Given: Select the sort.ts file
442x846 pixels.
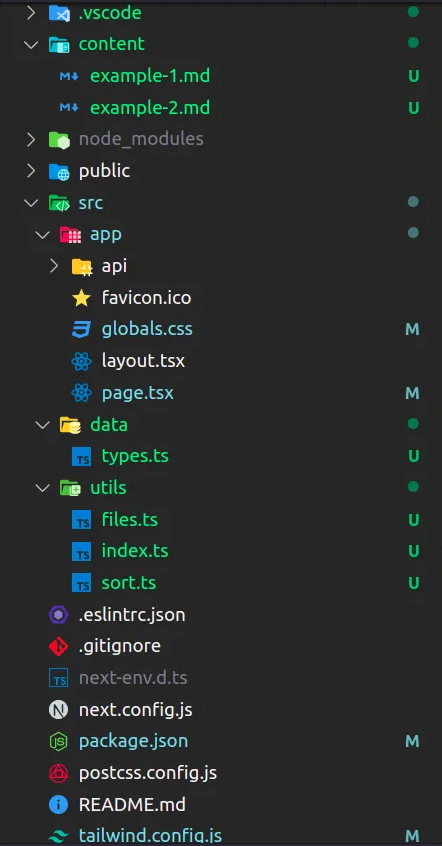Looking at the screenshot, I should [x=129, y=583].
